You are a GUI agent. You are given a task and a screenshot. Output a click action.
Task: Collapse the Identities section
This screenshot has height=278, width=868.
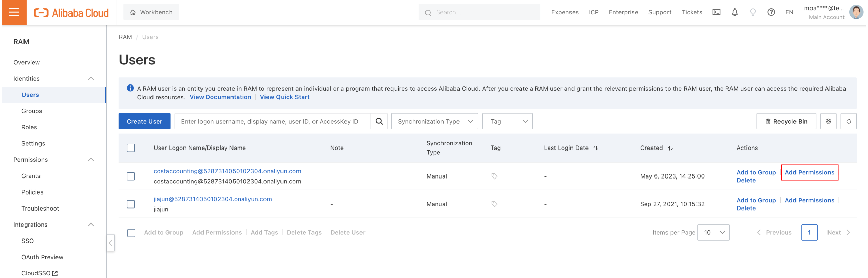click(x=91, y=78)
